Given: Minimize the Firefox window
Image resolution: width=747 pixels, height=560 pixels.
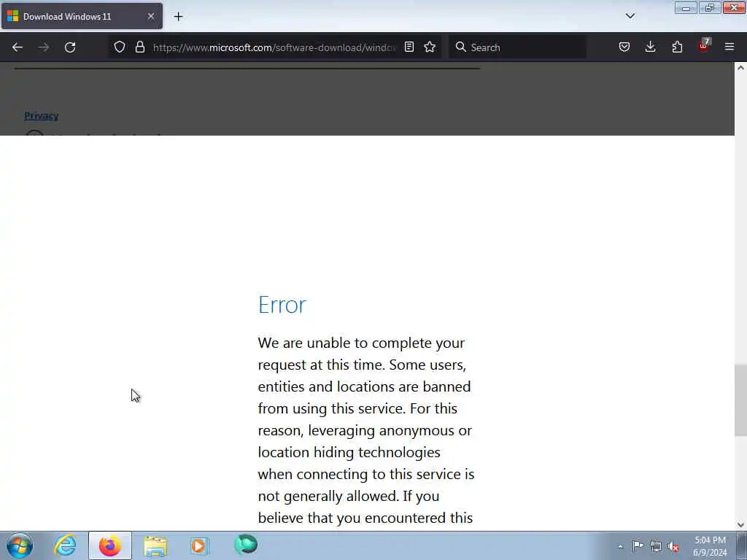Looking at the screenshot, I should [686, 7].
